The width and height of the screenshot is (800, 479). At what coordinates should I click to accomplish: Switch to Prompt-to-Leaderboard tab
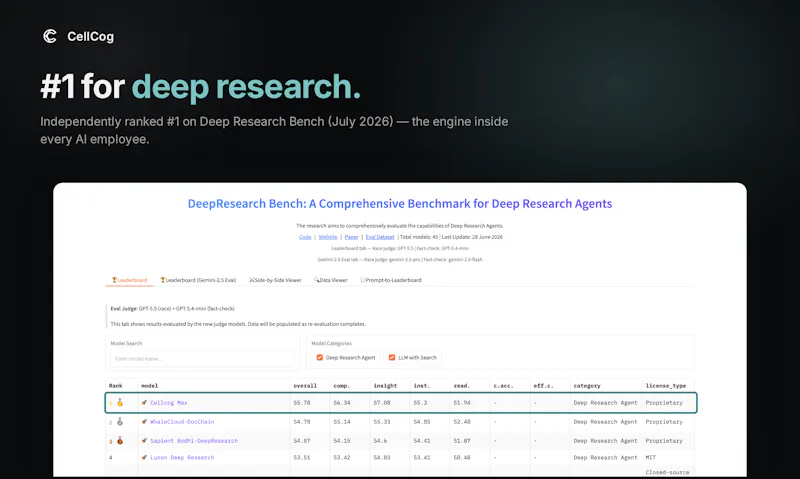click(391, 280)
